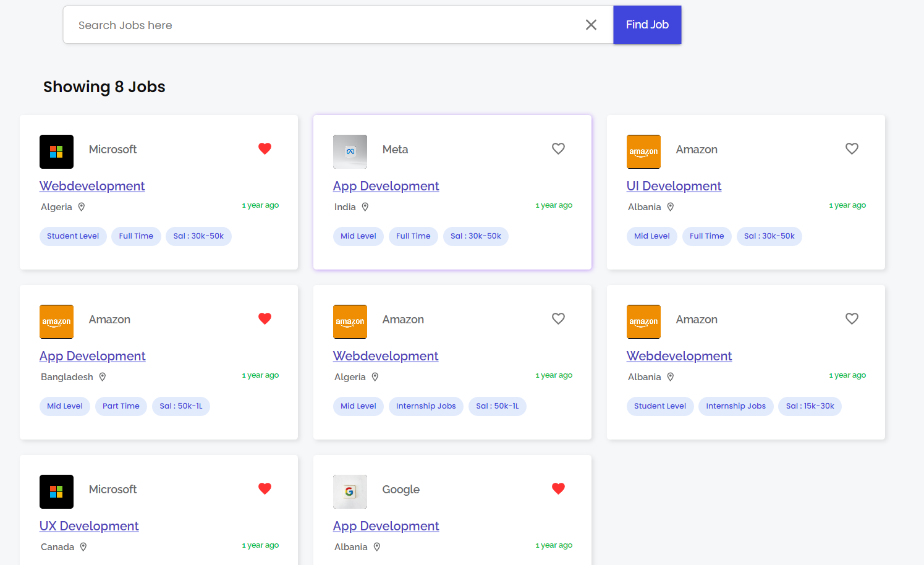Favorite the Meta App Development job heart
The height and width of the screenshot is (565, 924).
[558, 148]
